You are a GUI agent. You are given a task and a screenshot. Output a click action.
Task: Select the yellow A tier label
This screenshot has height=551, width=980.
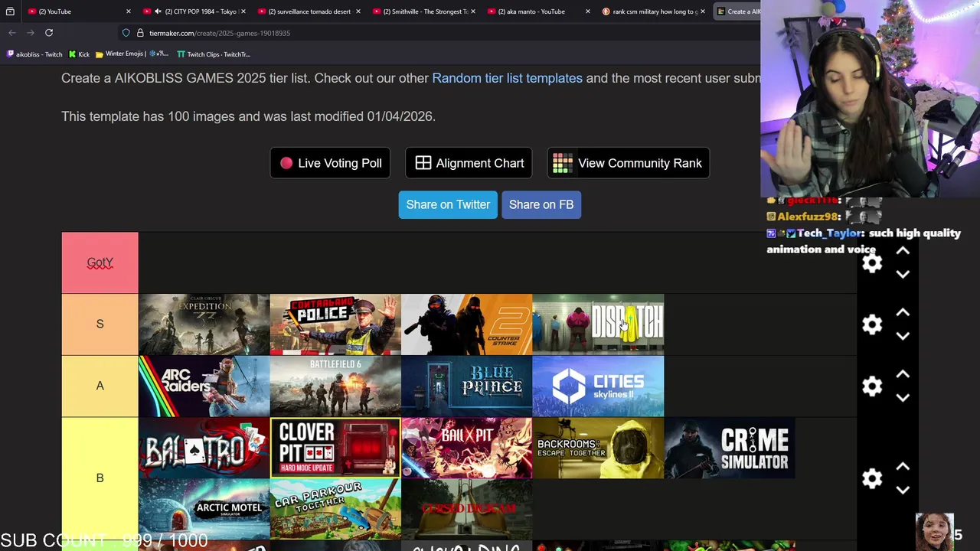tap(100, 386)
